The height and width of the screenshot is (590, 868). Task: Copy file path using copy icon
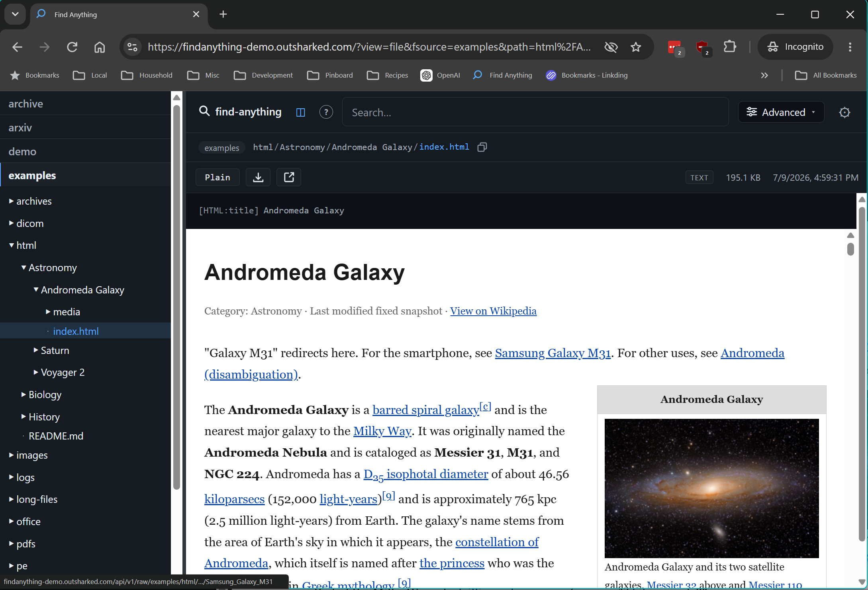[482, 147]
